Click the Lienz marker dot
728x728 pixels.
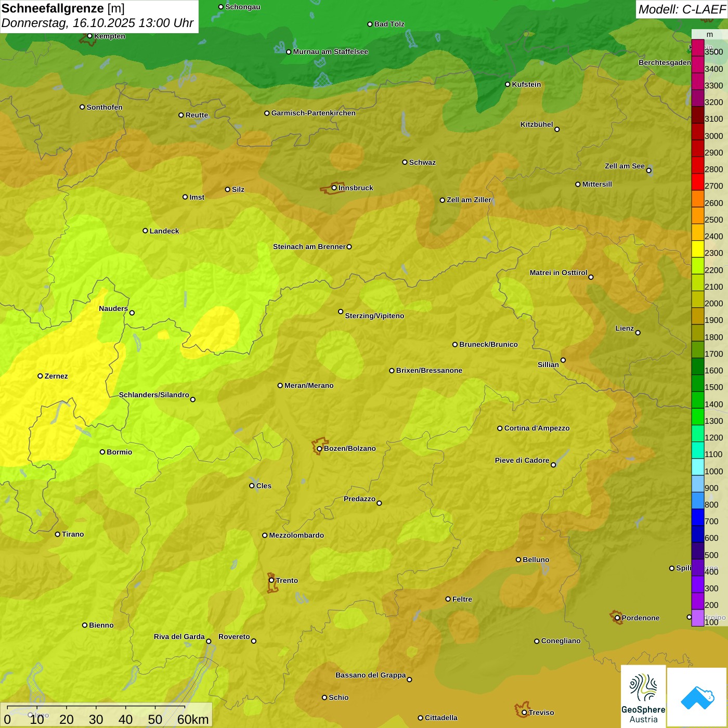click(638, 332)
